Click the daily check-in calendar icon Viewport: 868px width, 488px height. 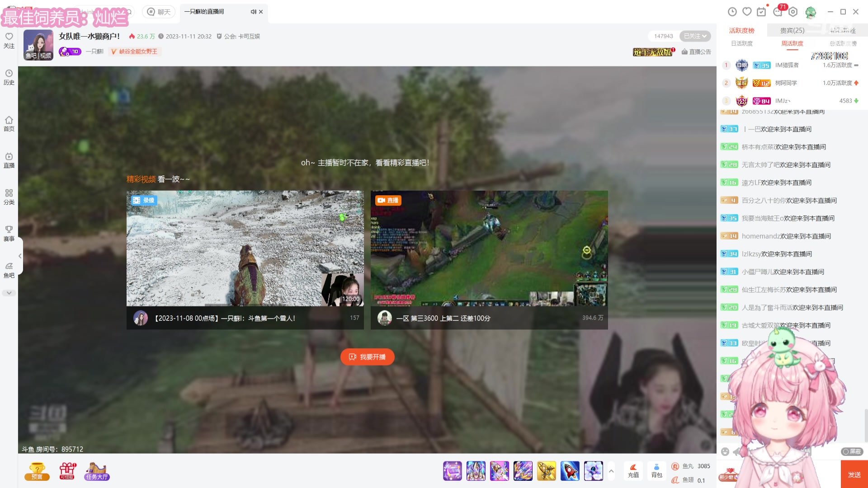click(x=762, y=12)
